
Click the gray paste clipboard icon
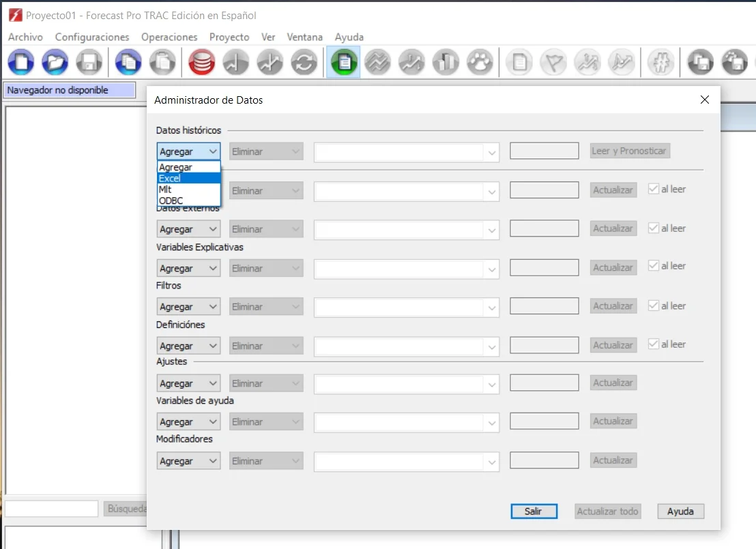(162, 62)
